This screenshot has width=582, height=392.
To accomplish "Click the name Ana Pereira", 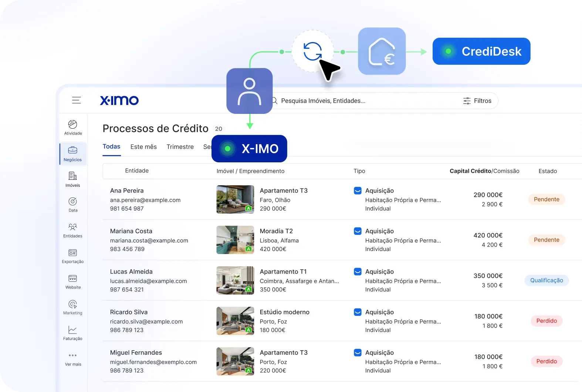I will [x=127, y=190].
